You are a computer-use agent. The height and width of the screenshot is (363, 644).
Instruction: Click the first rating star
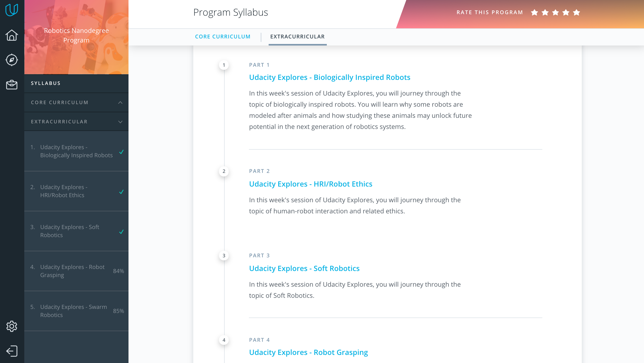[534, 12]
